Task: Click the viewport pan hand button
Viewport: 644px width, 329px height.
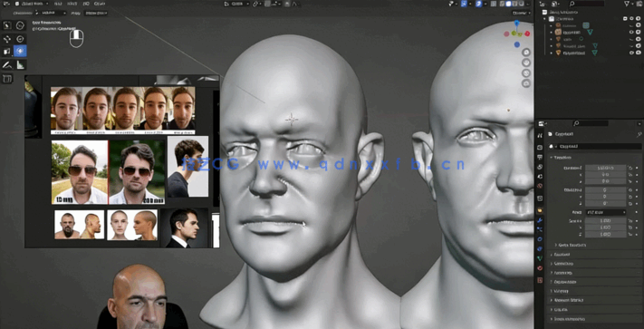Action: pos(526,63)
